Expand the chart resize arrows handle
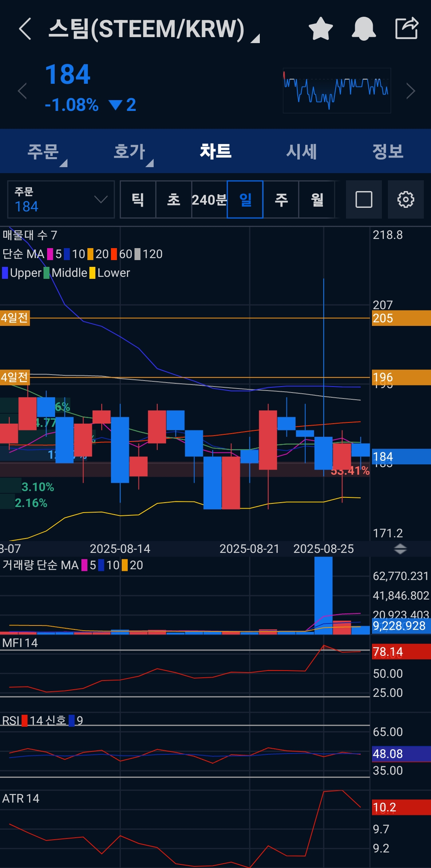 point(400,549)
